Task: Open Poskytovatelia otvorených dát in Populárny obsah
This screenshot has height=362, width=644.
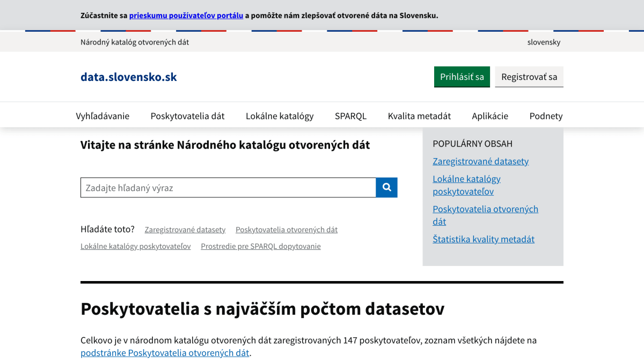Action: [x=485, y=215]
